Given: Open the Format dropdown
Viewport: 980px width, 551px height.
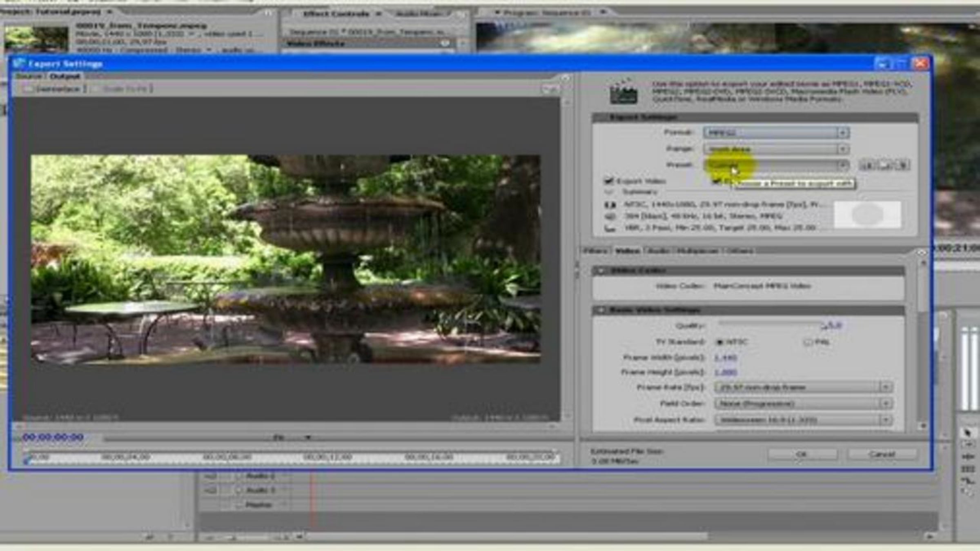Looking at the screenshot, I should coord(776,133).
